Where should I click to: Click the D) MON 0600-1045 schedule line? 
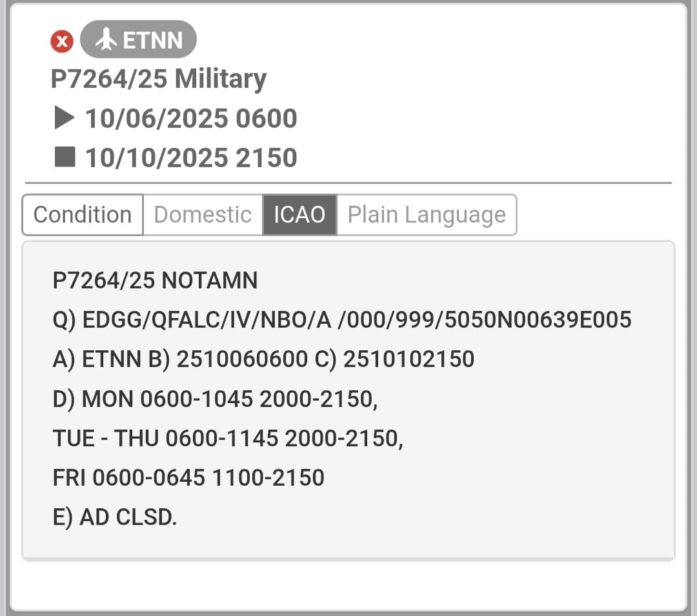(x=215, y=399)
